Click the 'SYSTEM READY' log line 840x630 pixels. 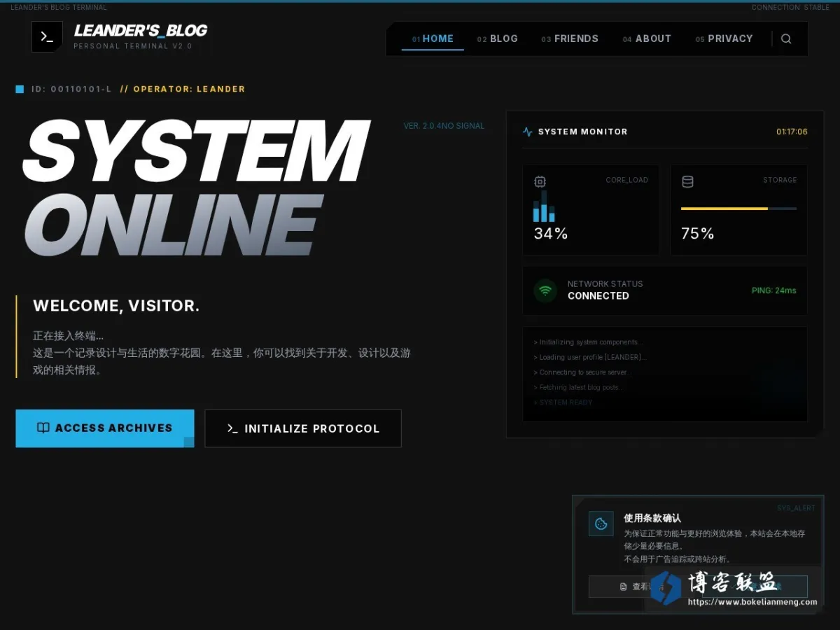click(x=563, y=402)
